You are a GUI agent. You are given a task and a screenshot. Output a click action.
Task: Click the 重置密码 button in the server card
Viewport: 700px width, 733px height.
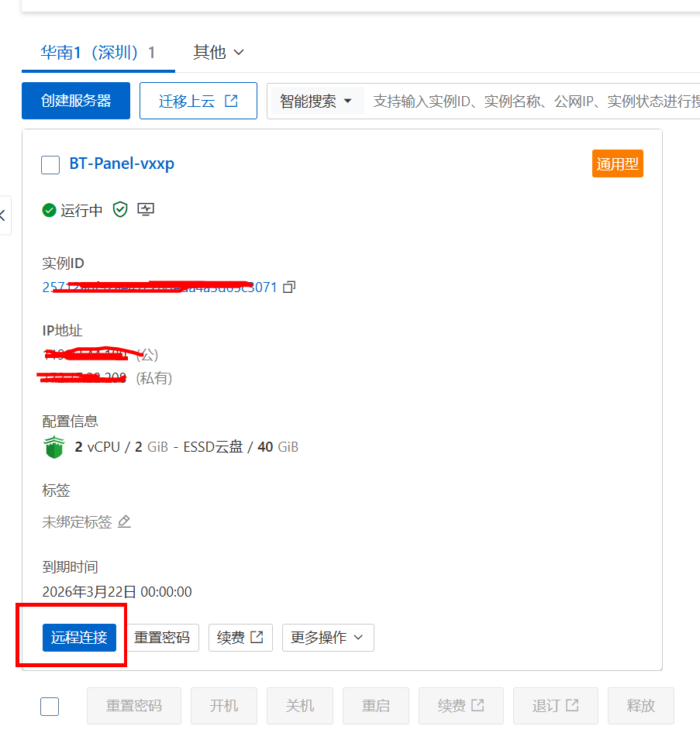pos(162,638)
